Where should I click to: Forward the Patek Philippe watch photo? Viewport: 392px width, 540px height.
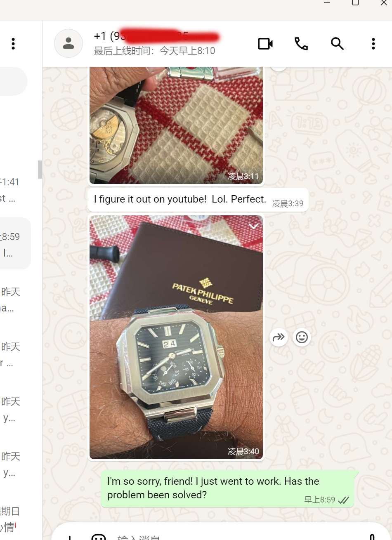click(279, 337)
